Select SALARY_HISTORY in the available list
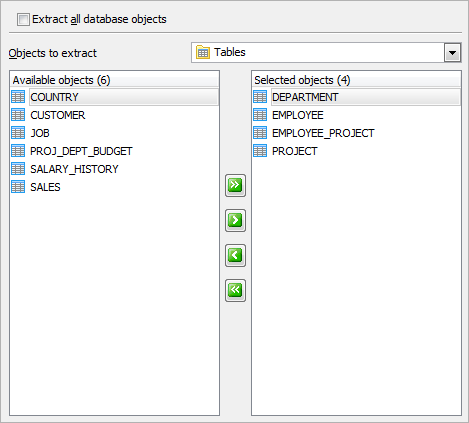The image size is (469, 423). point(74,169)
